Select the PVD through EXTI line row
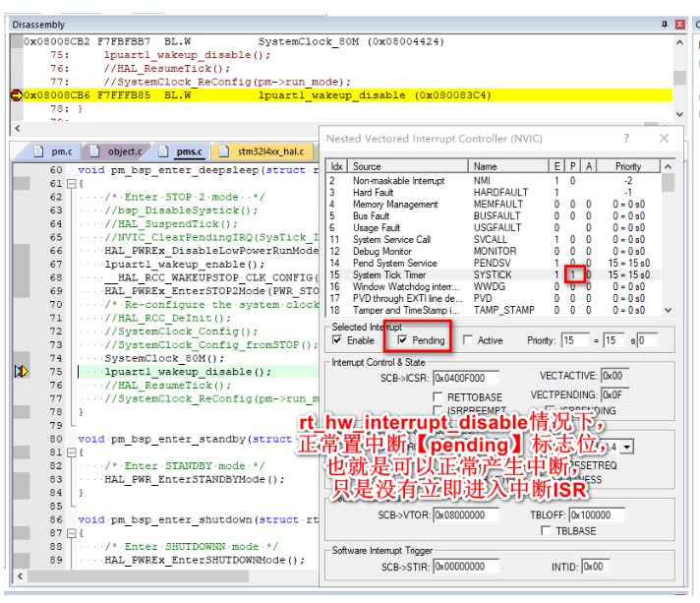700x603 pixels. pyautogui.click(x=493, y=298)
